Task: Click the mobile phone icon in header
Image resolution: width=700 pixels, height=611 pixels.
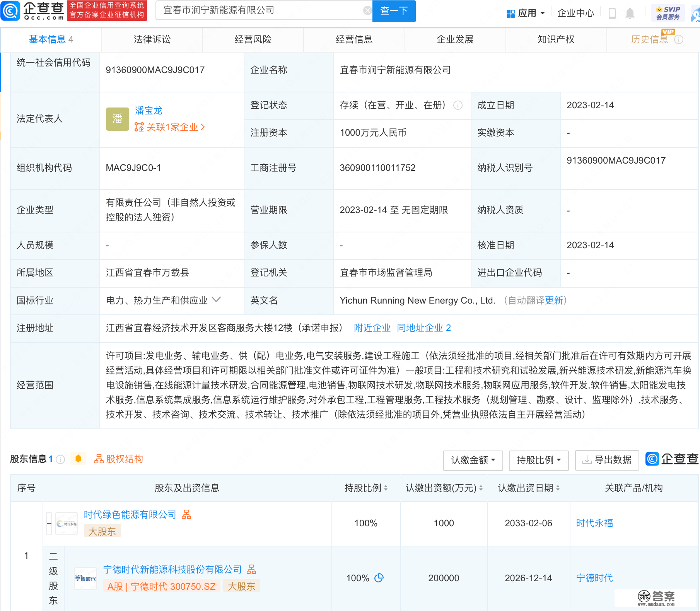Action: 612,14
